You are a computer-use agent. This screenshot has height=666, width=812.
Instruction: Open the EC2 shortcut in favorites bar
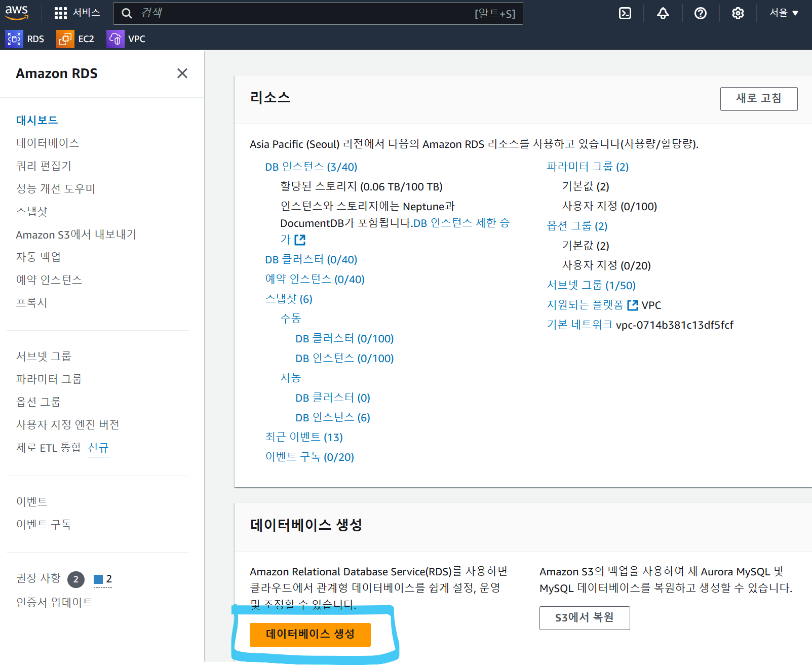[75, 39]
